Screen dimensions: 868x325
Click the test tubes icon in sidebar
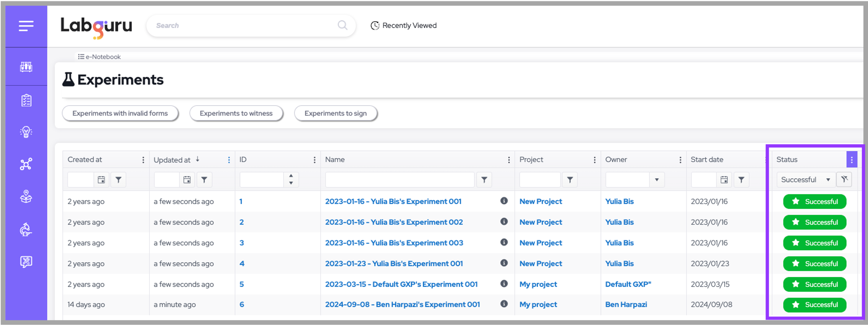[26, 67]
